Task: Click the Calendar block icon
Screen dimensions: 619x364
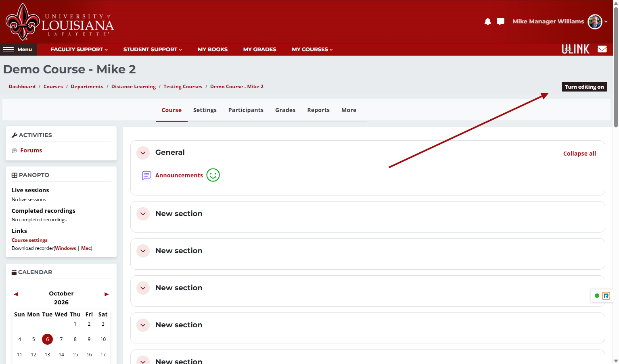Action: 14,272
